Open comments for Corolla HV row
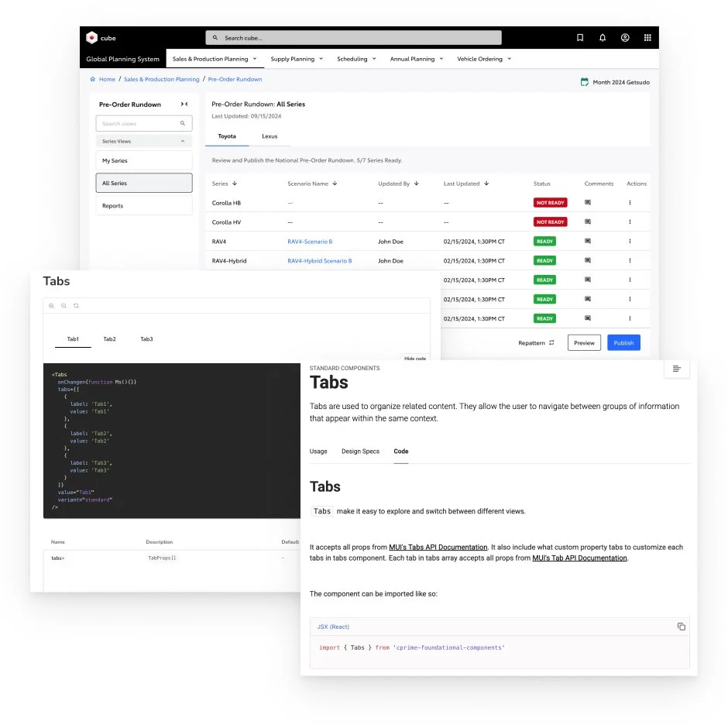This screenshot has height=728, width=728. 588,222
